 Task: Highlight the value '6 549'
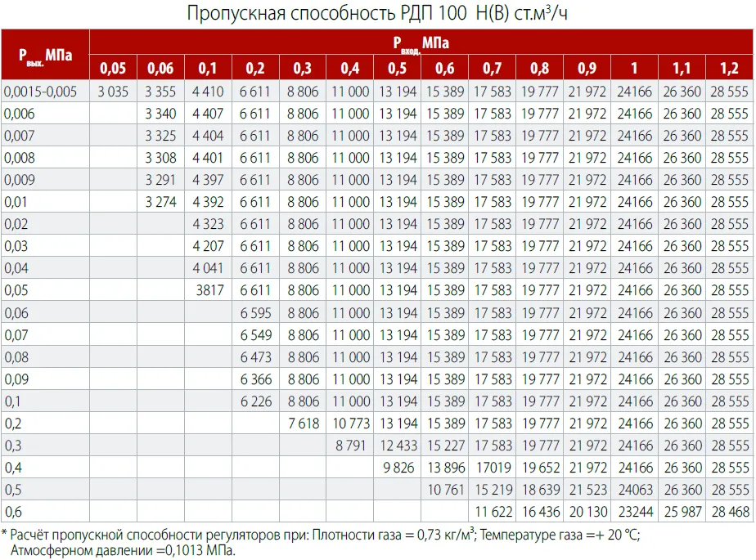coord(256,335)
